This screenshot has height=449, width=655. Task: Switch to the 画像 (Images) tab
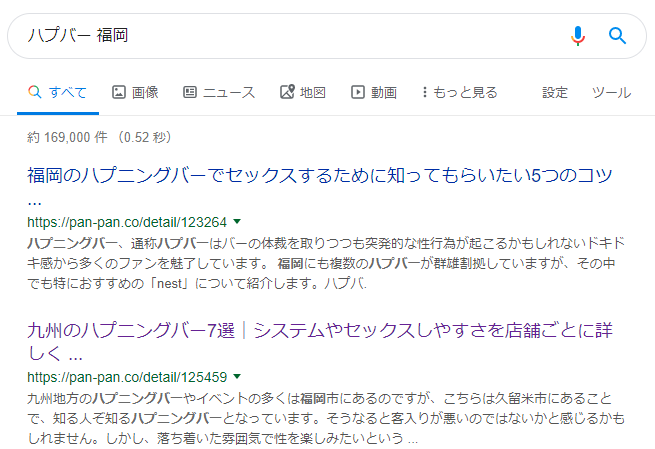click(x=135, y=92)
